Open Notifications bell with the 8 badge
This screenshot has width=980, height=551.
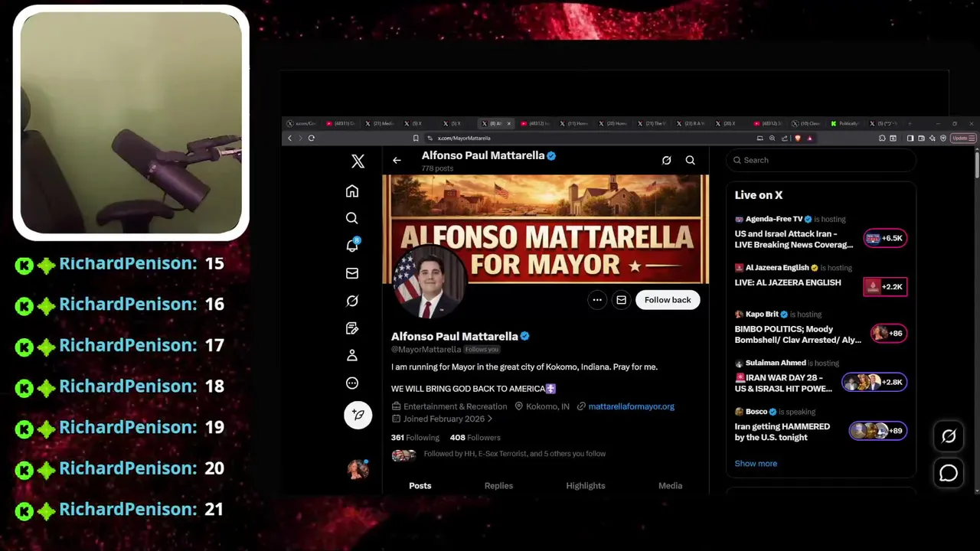tap(352, 246)
